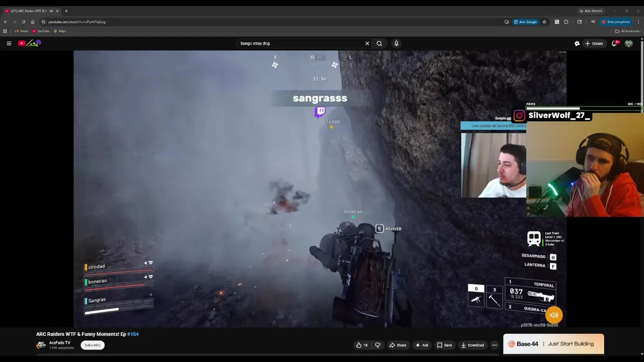Open the YouTube bookmark
644x362 pixels.
pos(41,31)
